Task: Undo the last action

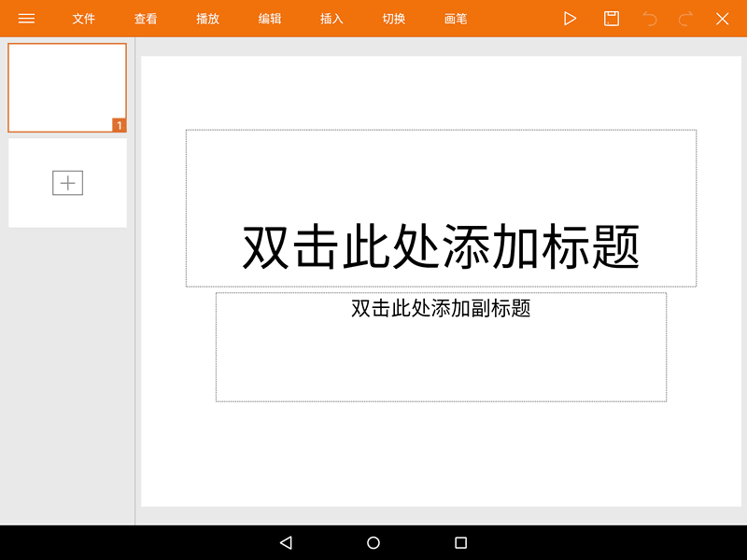Action: point(652,18)
